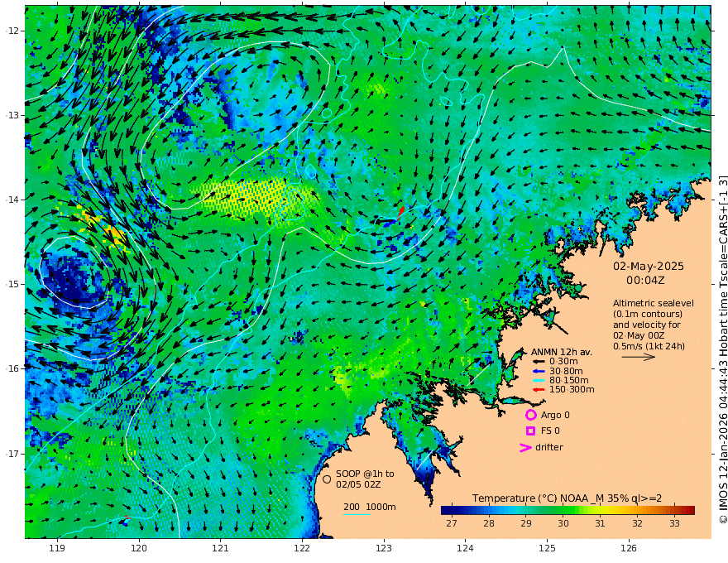Click the cyan 200m depth contour sample line
This screenshot has width=728, height=563.
point(357,514)
